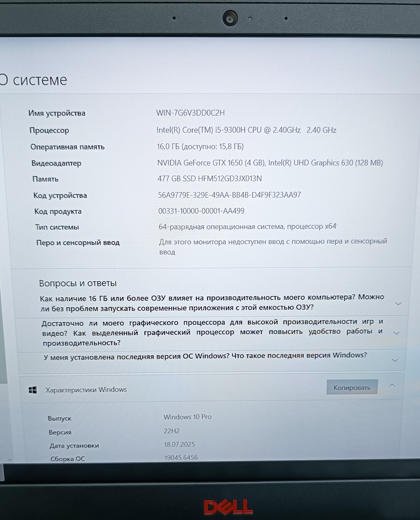Image resolution: width=420 pixels, height=520 pixels.
Task: Expand the последняя версия Windows question chevron
Action: [x=395, y=360]
